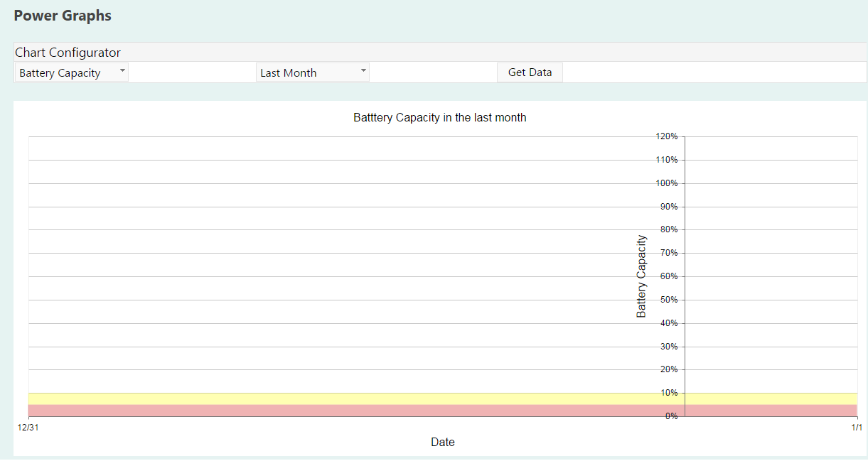This screenshot has height=461, width=868.
Task: Open the Battery Capacity chart type dropdown
Action: pyautogui.click(x=71, y=72)
